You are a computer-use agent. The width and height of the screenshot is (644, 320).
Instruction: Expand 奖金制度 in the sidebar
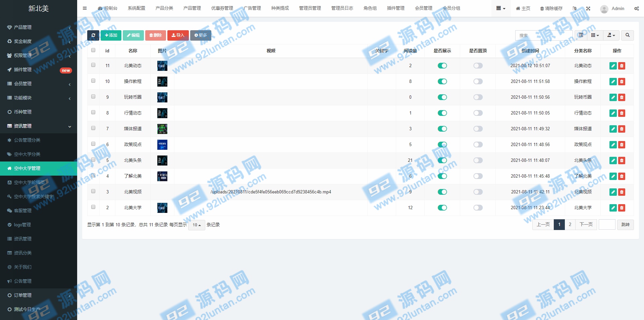(x=39, y=41)
